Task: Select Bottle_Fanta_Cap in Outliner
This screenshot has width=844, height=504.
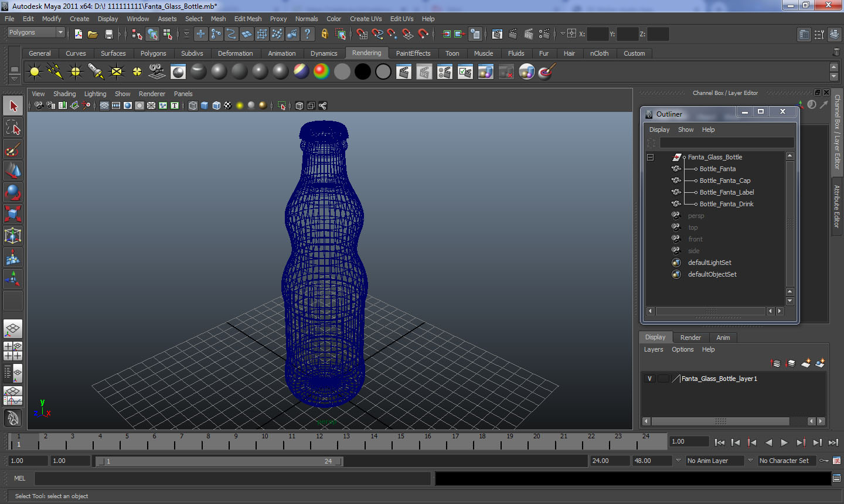Action: pyautogui.click(x=724, y=181)
